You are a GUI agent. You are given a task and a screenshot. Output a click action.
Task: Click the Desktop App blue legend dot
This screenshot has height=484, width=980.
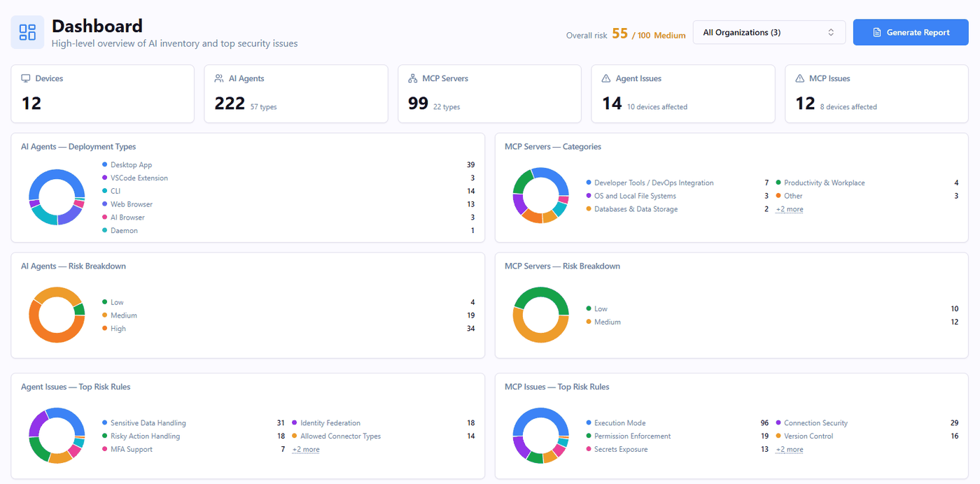(105, 165)
